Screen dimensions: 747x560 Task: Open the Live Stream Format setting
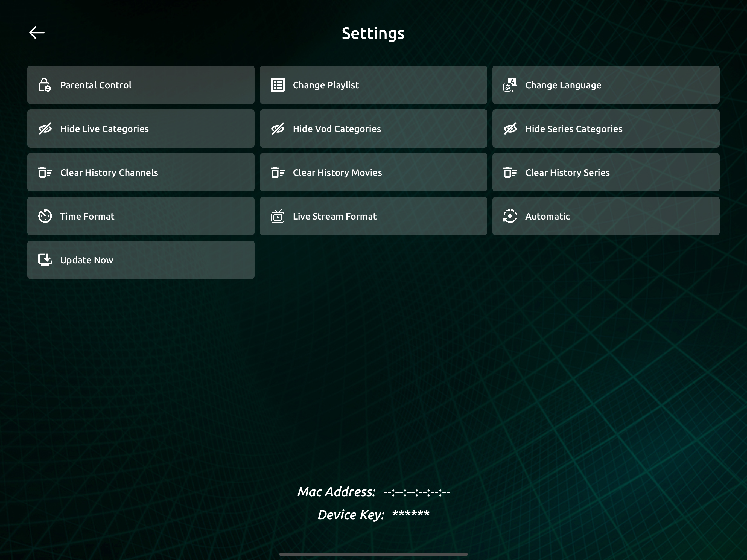(373, 216)
